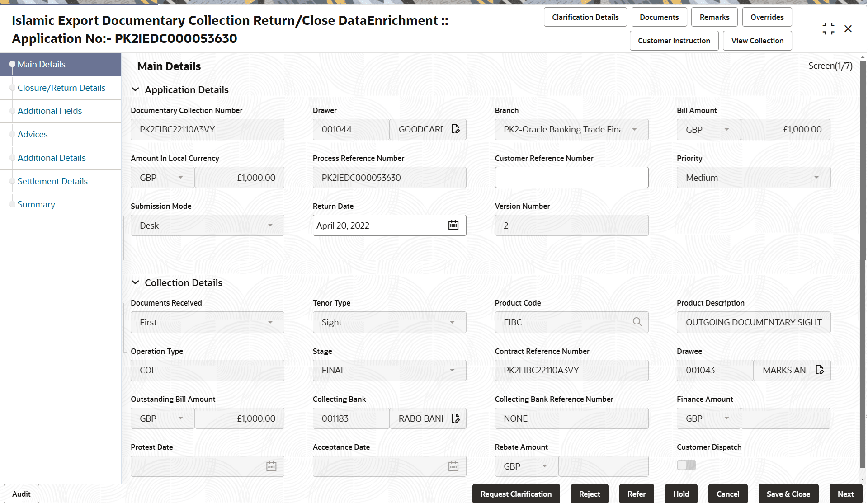
Task: Enable the Customer Dispatch toggle
Action: pos(686,465)
